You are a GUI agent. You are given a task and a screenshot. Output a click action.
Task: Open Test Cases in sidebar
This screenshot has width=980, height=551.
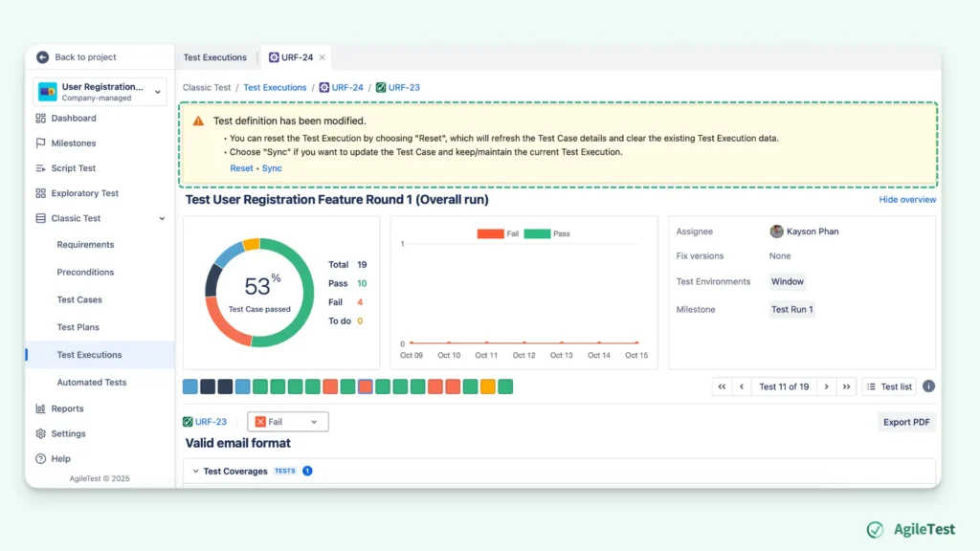tap(79, 299)
